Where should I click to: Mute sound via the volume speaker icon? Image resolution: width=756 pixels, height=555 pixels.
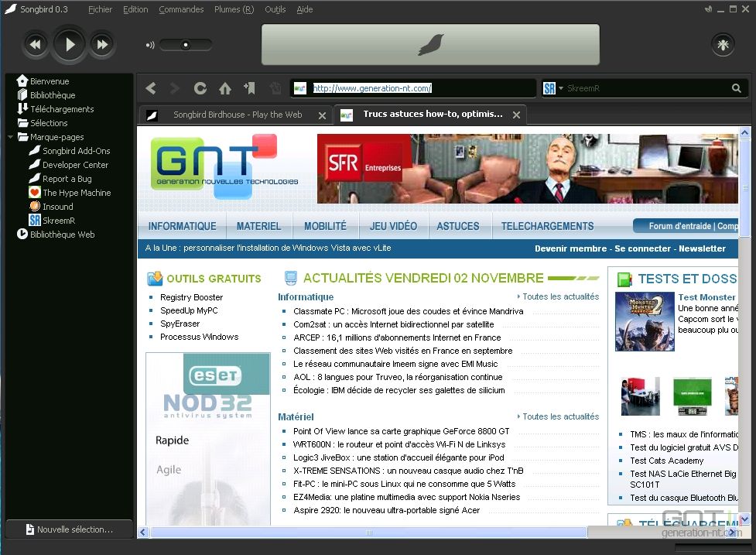tap(150, 45)
